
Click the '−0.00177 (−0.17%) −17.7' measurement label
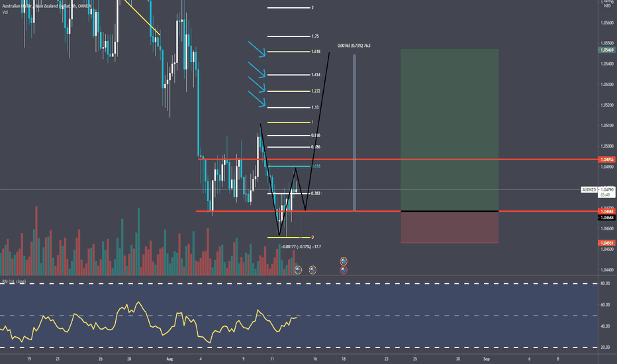(301, 247)
